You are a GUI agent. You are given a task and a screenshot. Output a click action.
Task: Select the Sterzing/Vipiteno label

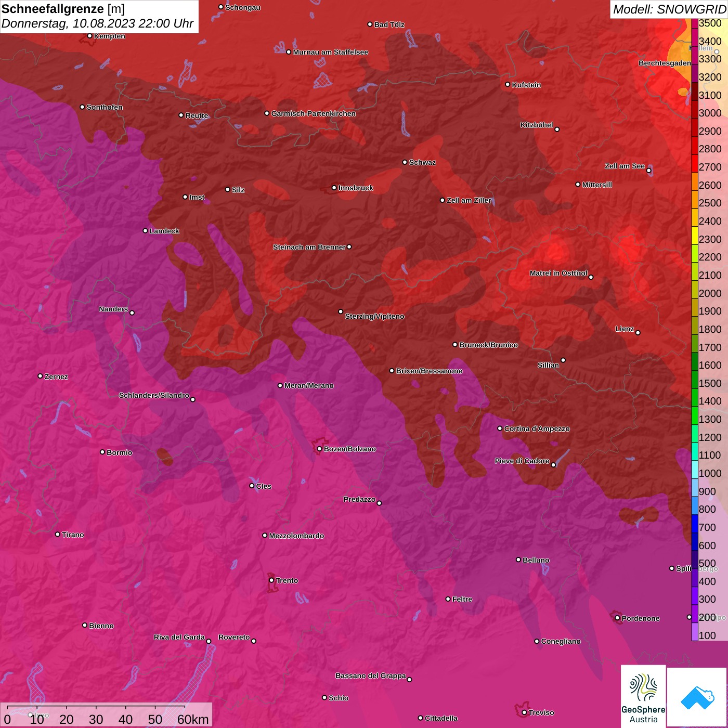click(374, 316)
